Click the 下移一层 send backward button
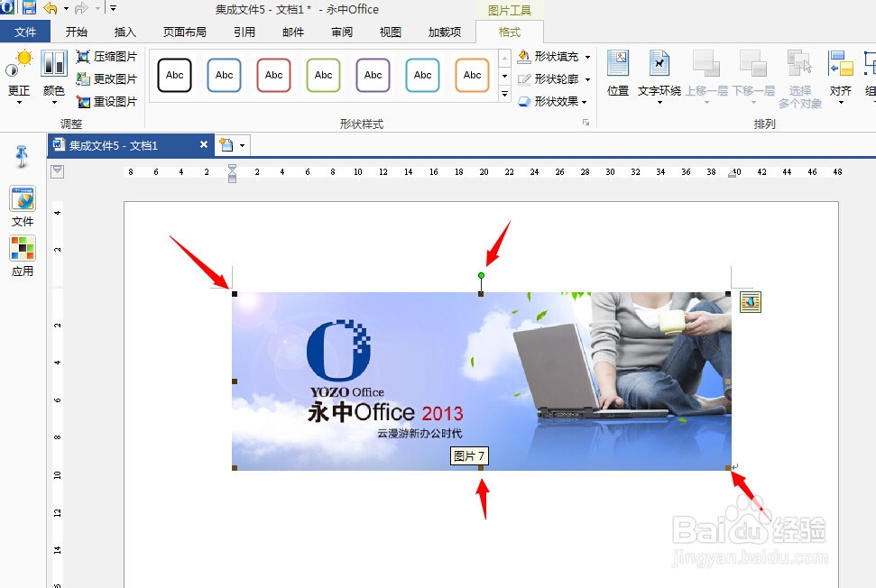876x588 pixels. coord(753,77)
